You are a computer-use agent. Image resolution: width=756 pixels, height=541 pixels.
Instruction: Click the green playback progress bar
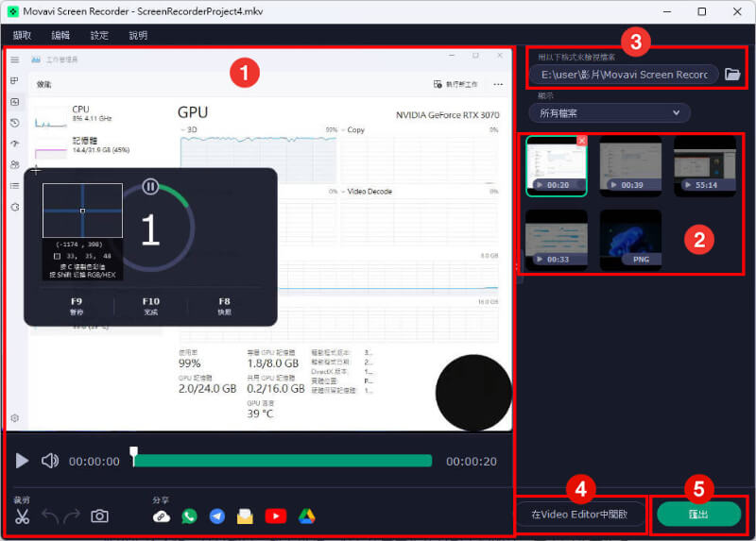tap(283, 461)
